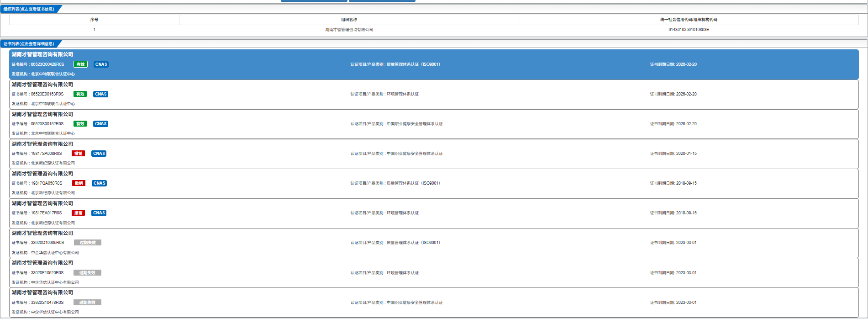This screenshot has height=319, width=868.
Task: Click CNAS badge for certificate 19817QA050R0S
Action: 99,183
